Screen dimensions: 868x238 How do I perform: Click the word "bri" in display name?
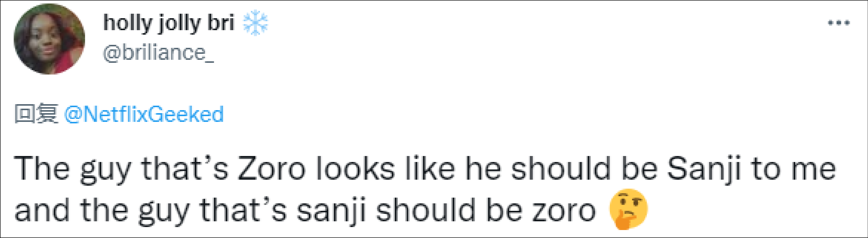220,23
